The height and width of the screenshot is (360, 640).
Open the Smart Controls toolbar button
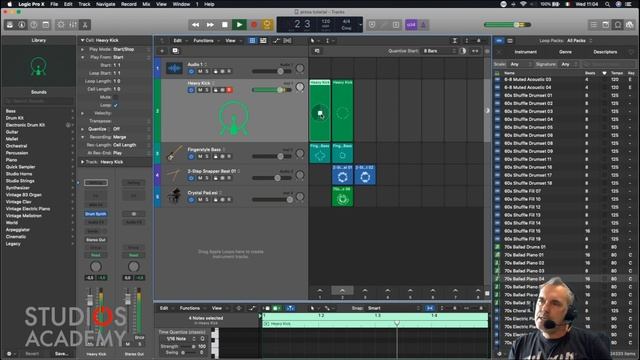(x=60, y=25)
